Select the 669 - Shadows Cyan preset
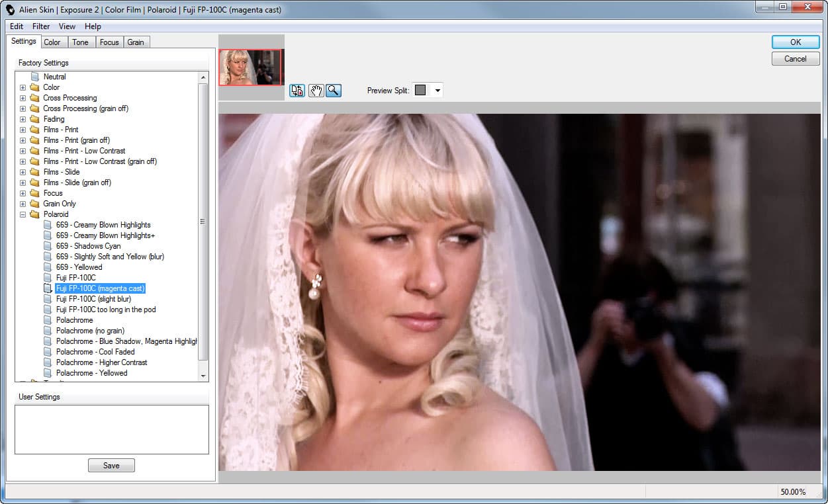 [x=88, y=246]
